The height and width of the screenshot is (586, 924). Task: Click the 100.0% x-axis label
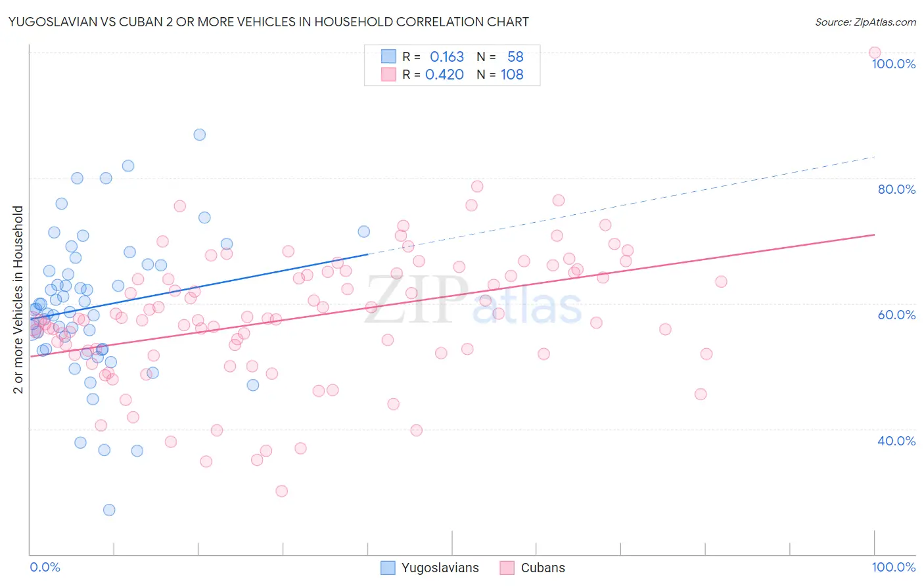(894, 567)
